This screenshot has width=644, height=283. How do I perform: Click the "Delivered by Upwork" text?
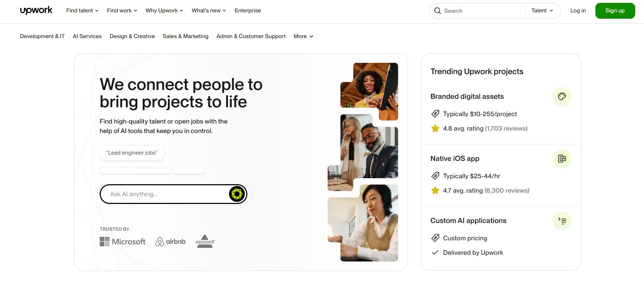pos(473,253)
